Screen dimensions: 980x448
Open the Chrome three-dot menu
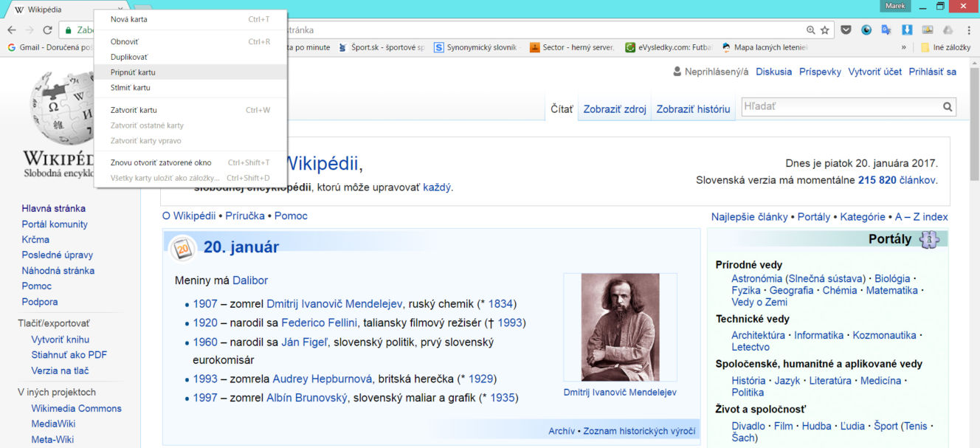point(968,30)
